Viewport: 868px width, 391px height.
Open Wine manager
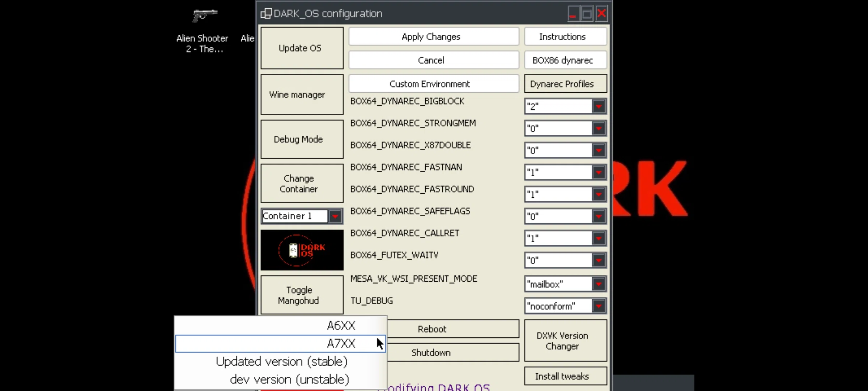(x=302, y=94)
